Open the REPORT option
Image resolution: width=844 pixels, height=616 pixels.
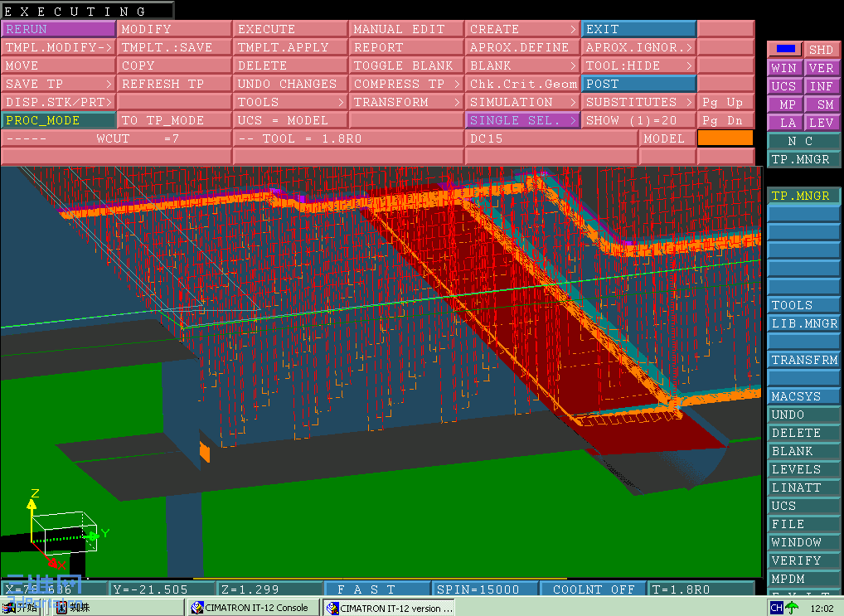[406, 47]
